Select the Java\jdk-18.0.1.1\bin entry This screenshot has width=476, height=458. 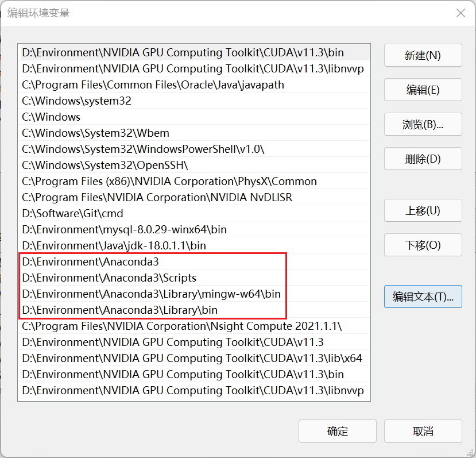194,245
